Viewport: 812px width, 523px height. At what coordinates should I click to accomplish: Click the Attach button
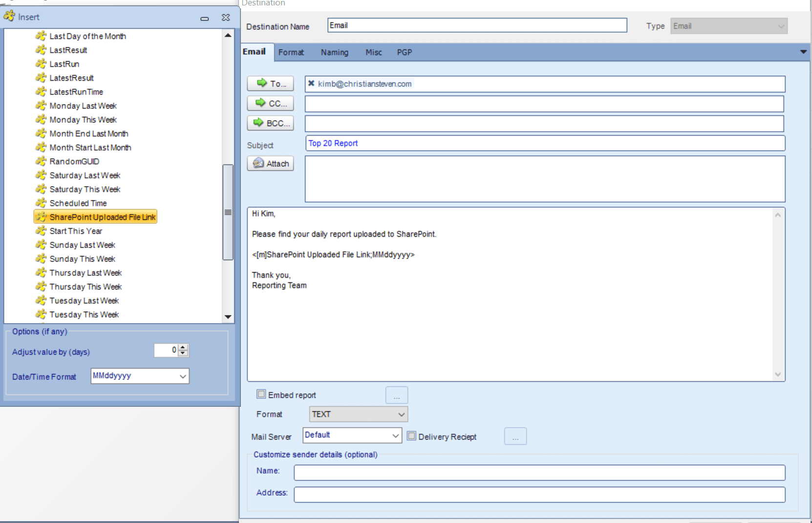pyautogui.click(x=270, y=163)
